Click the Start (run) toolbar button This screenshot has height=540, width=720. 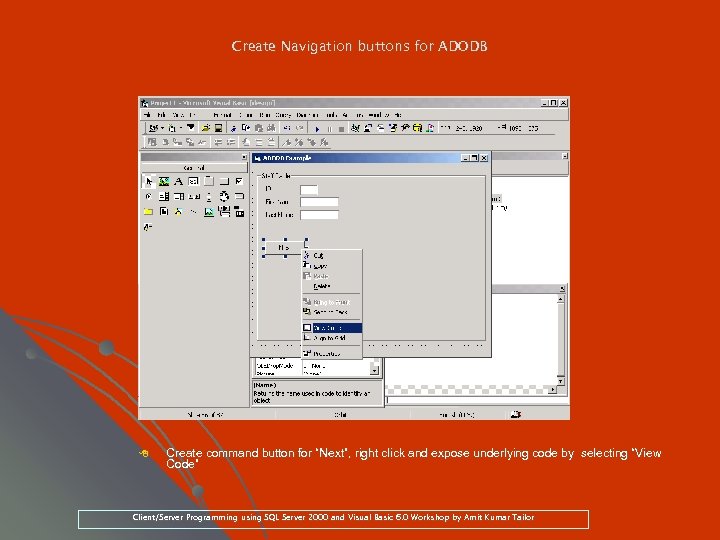(x=317, y=129)
